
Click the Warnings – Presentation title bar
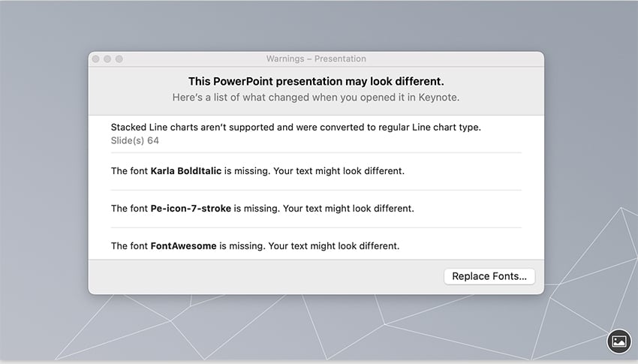pyautogui.click(x=316, y=59)
